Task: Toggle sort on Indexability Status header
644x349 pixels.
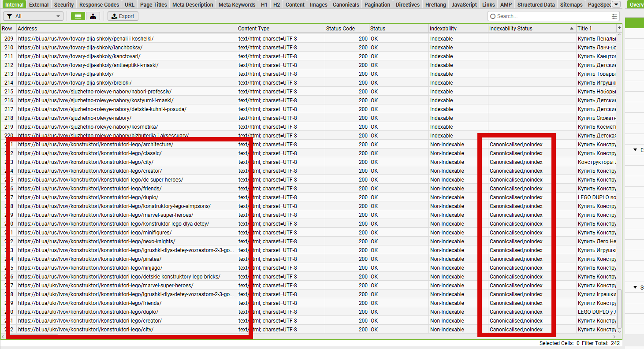Action: (532, 28)
